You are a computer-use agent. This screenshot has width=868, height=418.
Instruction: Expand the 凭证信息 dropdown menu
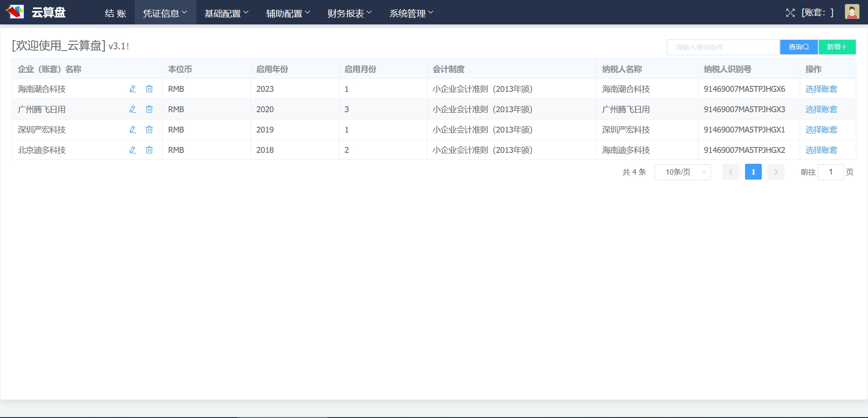point(165,13)
